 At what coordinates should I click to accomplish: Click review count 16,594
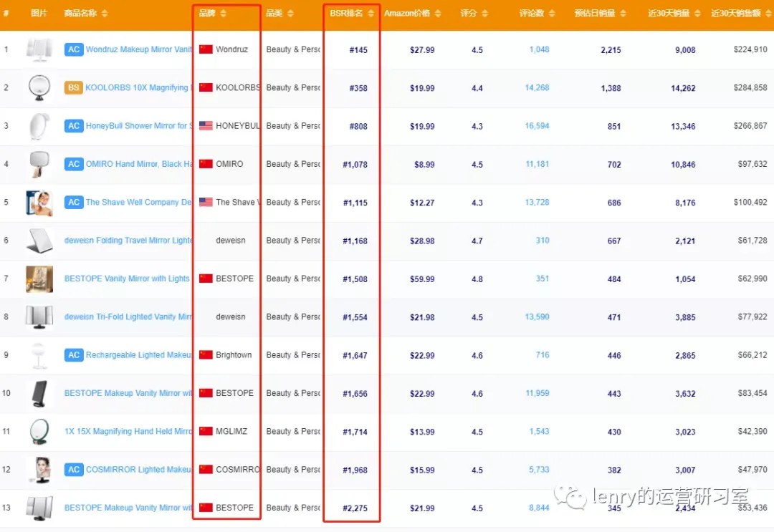537,126
